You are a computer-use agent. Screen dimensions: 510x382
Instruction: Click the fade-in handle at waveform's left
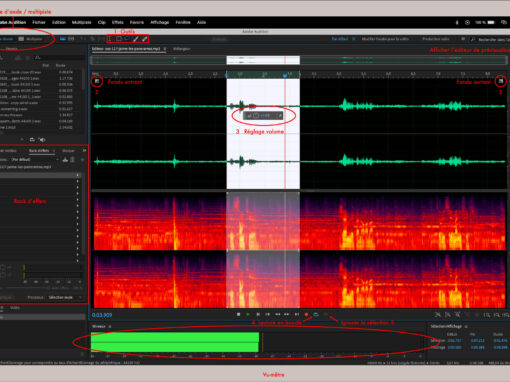[97, 81]
